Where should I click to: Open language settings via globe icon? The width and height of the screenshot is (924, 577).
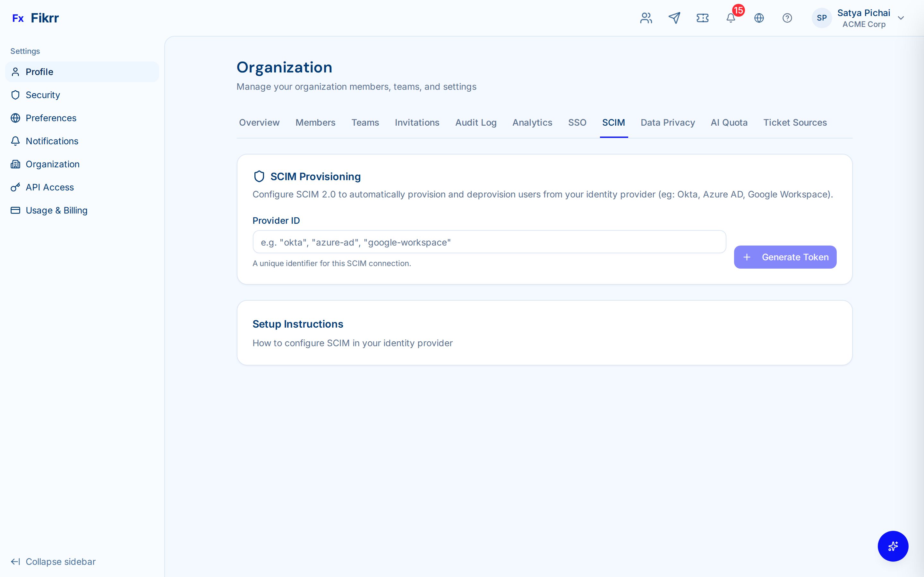tap(759, 18)
